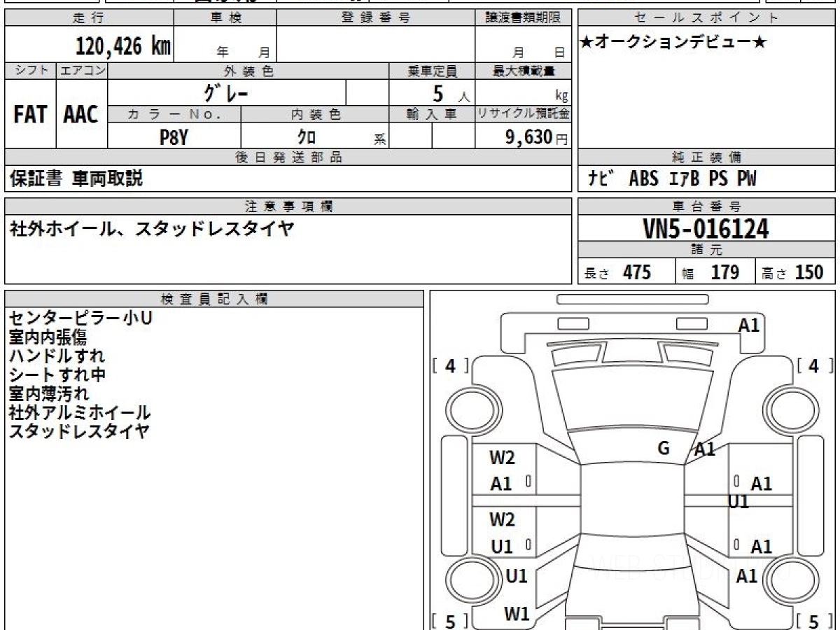The width and height of the screenshot is (840, 630).
Task: Click the upper W2 mark on left door
Action: click(502, 458)
